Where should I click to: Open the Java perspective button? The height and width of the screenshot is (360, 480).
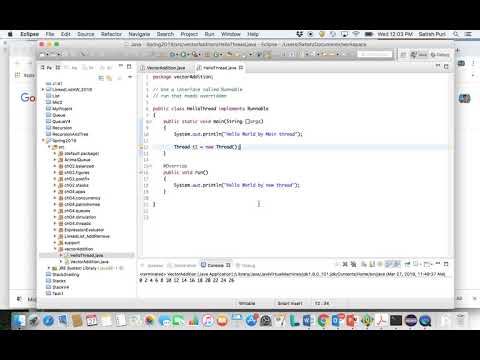(x=419, y=55)
